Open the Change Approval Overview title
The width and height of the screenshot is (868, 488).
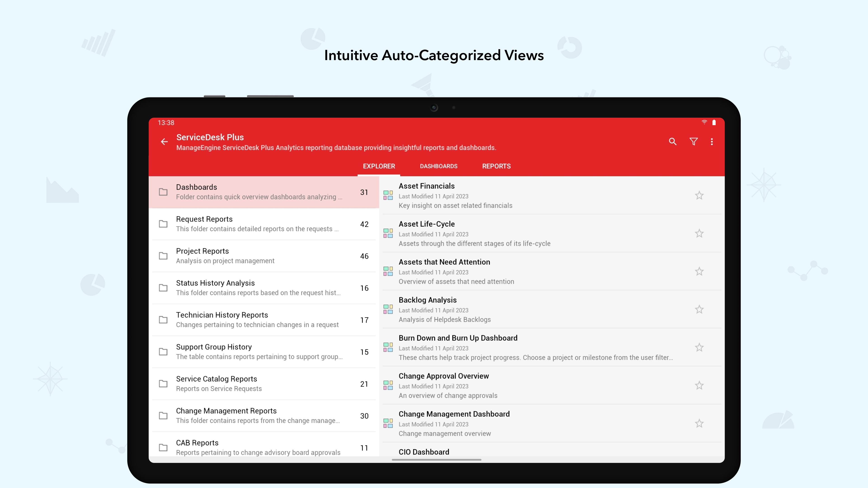[443, 376]
